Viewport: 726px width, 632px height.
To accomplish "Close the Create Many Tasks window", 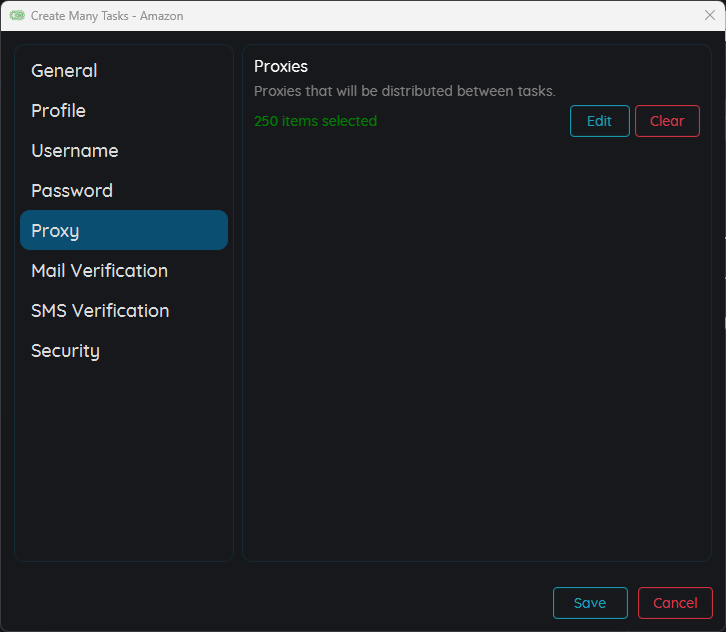I will click(710, 15).
